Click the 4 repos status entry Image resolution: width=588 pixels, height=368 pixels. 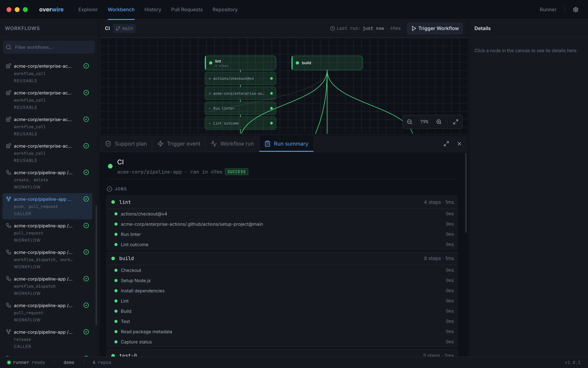102,362
